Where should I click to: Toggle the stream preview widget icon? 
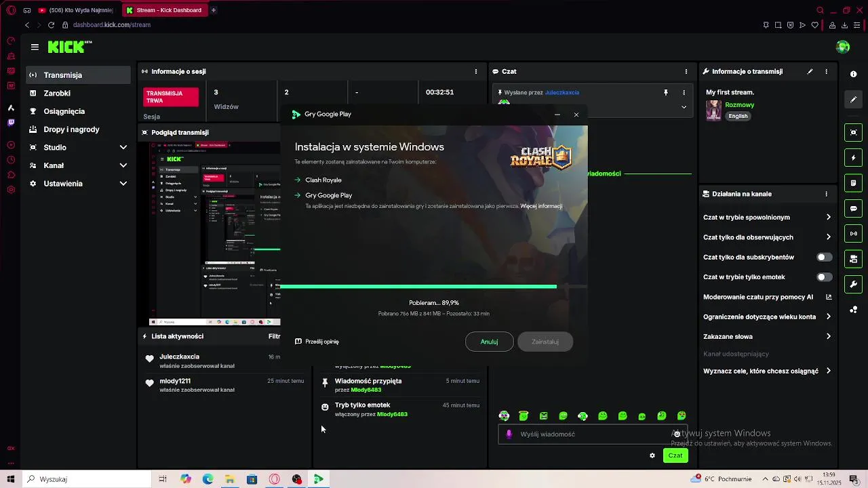(853, 132)
